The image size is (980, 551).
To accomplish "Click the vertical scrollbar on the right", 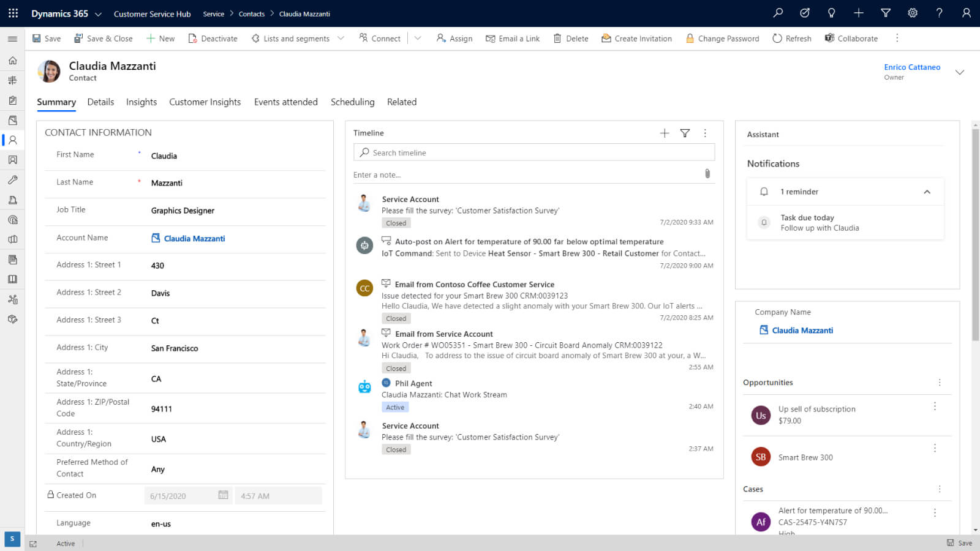I will (x=975, y=233).
